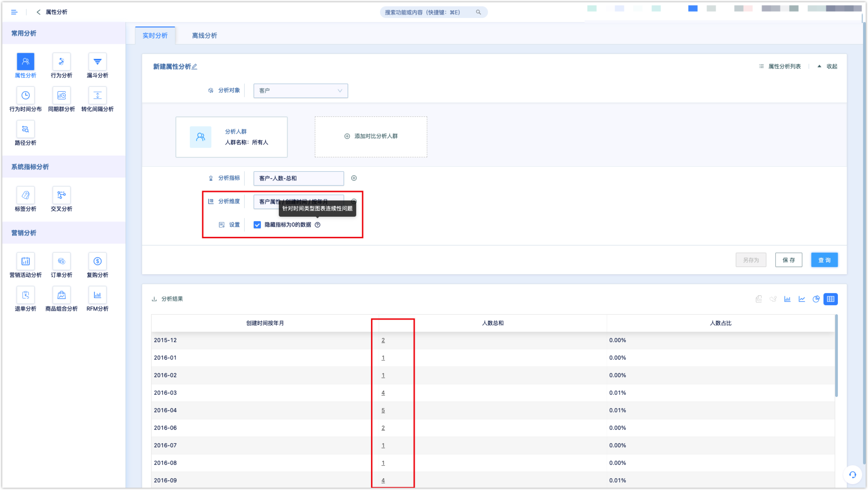
Task: Open 属性分析 in sidebar
Action: (x=25, y=66)
